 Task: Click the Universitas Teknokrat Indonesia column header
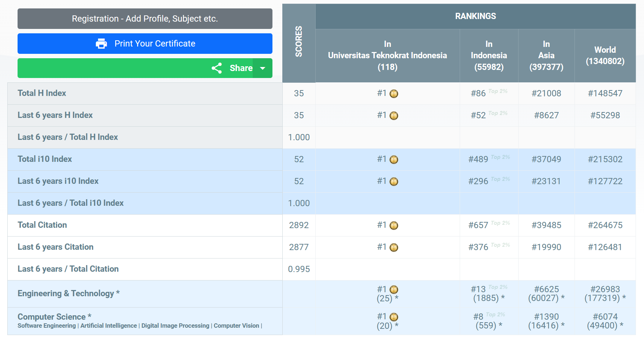(x=387, y=55)
